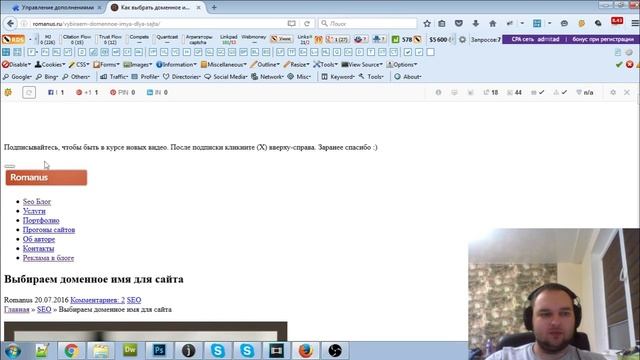Open the Forms dropdown menu
Screen dimensions: 640x360
click(107, 64)
